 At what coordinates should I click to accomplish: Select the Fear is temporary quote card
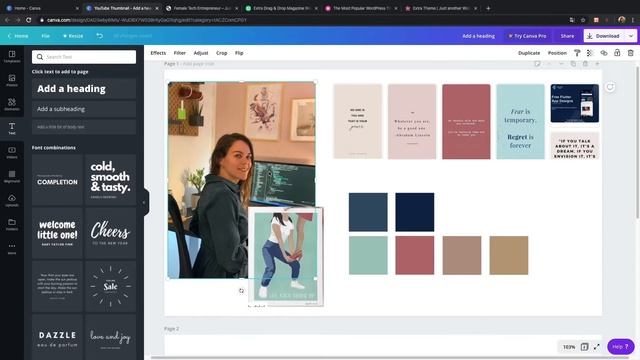520,122
